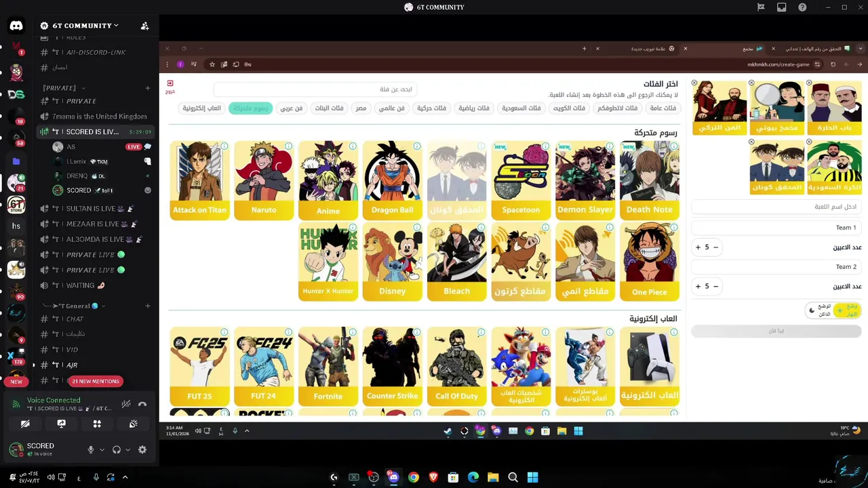Select the فئات عامة category tab
Viewport: 868px width, 488px height.
pos(663,108)
